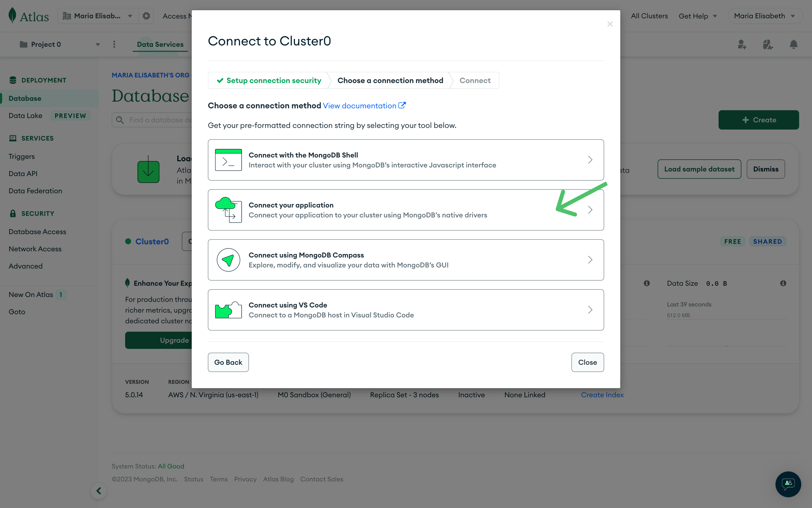
Task: Open the Maria Elisabeth user menu
Action: click(x=765, y=16)
